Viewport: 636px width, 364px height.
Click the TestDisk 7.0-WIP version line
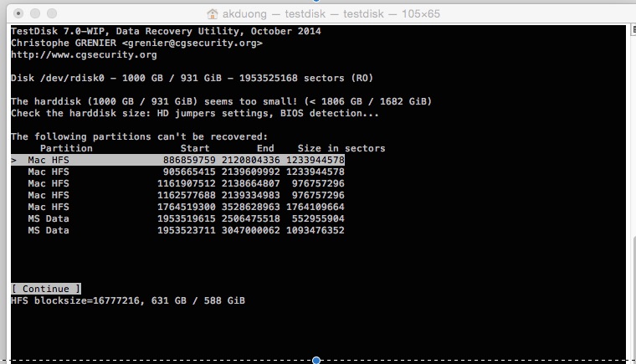pos(166,31)
